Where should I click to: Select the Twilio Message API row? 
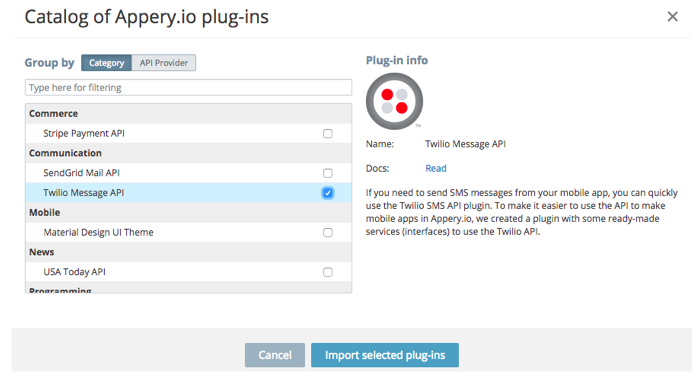(188, 193)
